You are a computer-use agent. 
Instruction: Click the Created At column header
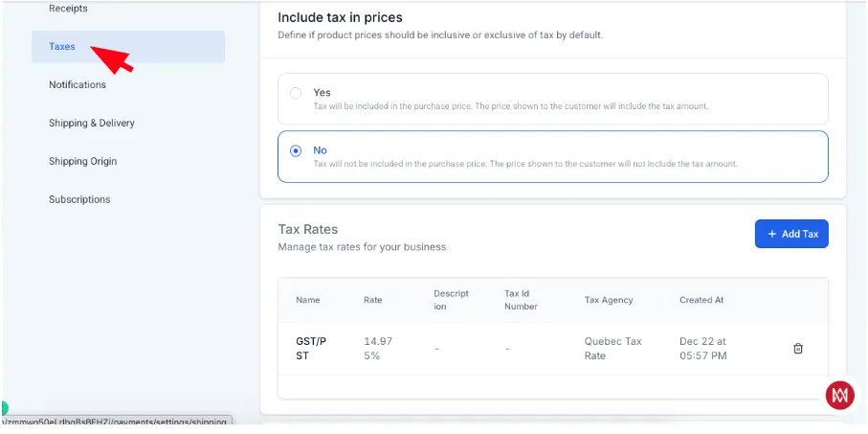[x=701, y=300]
